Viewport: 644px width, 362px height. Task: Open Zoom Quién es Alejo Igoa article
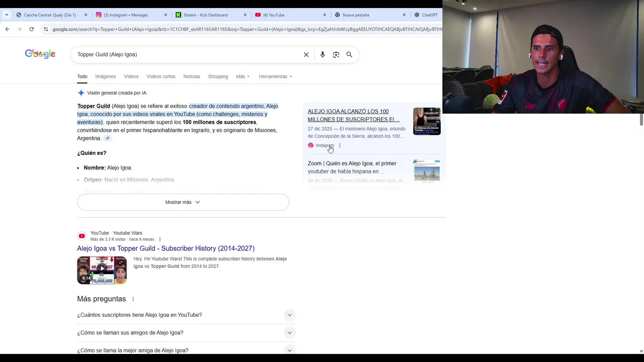[x=352, y=167]
